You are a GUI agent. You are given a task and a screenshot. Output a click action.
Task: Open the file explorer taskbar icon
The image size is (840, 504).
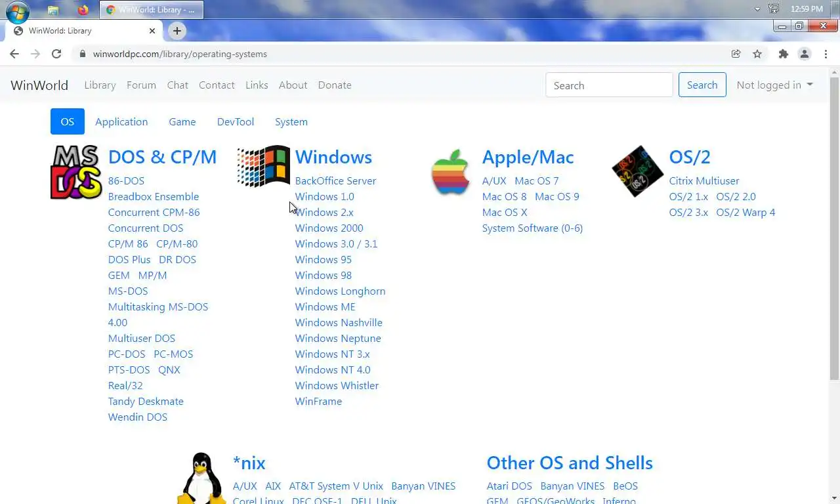pyautogui.click(x=53, y=10)
